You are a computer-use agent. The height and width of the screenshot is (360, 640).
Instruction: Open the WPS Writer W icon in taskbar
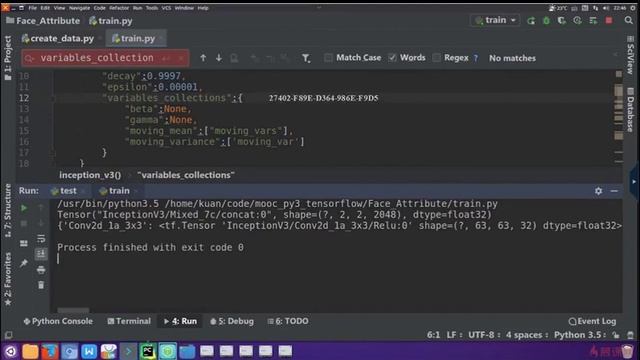(x=89, y=351)
